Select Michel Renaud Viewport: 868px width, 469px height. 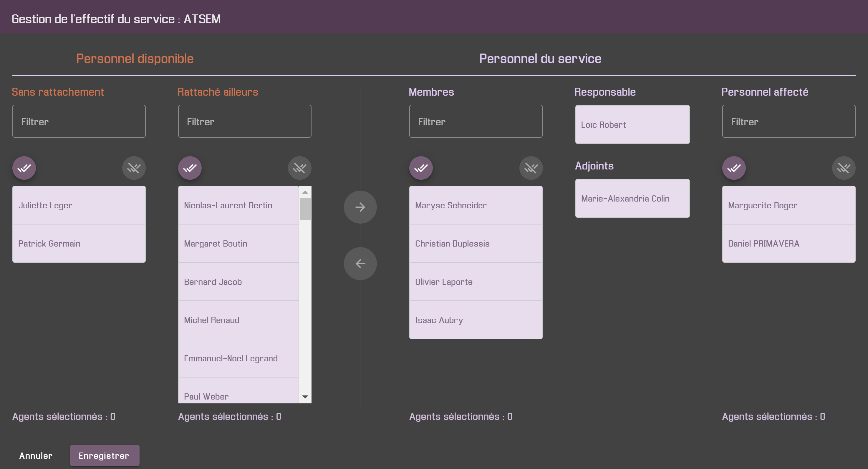tap(238, 320)
